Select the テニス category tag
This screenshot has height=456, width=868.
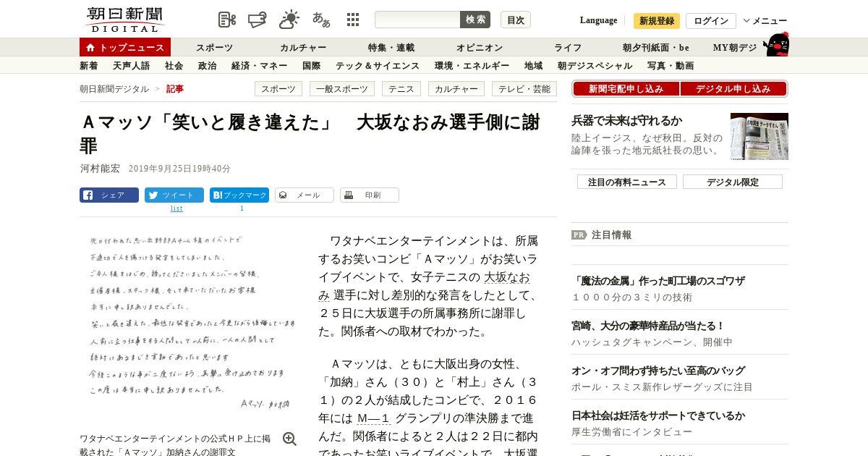(x=401, y=89)
